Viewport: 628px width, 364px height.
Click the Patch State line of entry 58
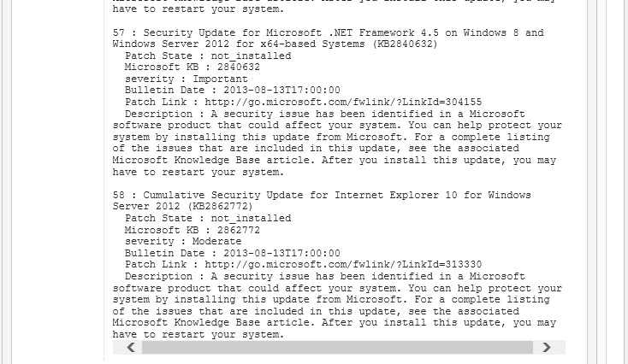coord(207,218)
